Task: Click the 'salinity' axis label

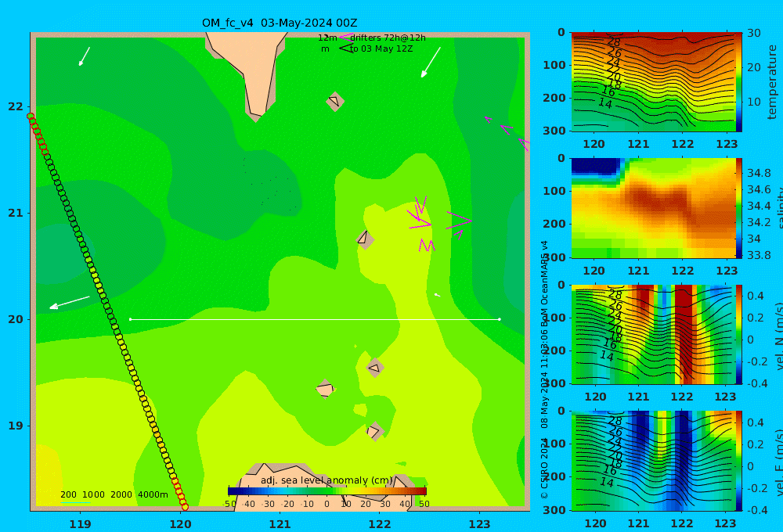Action: click(x=778, y=208)
